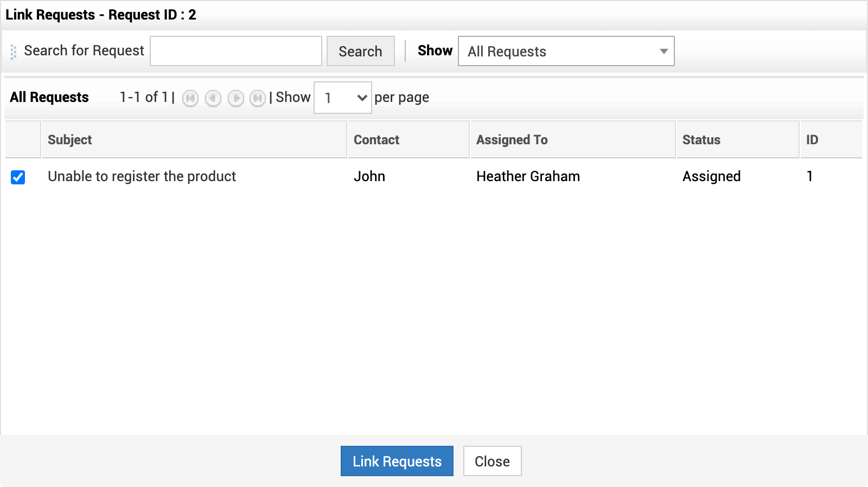
Task: Open the per page count dropdown
Action: (342, 98)
